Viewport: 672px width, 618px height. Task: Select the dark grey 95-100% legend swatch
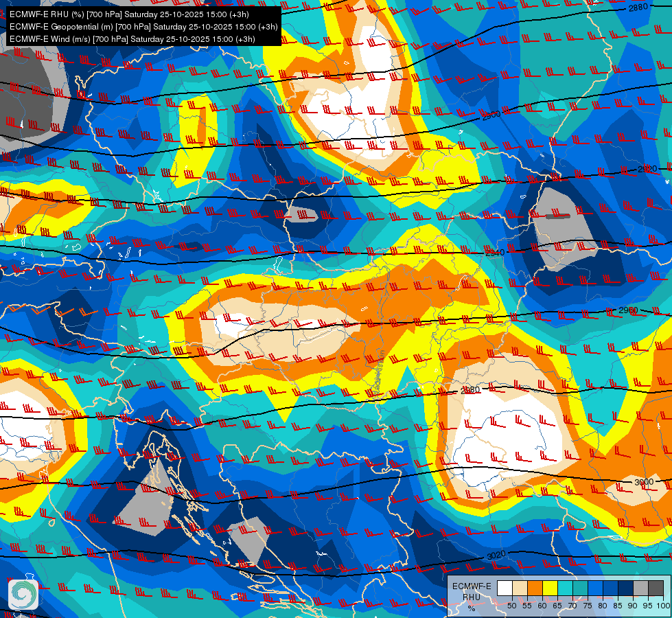(x=656, y=588)
